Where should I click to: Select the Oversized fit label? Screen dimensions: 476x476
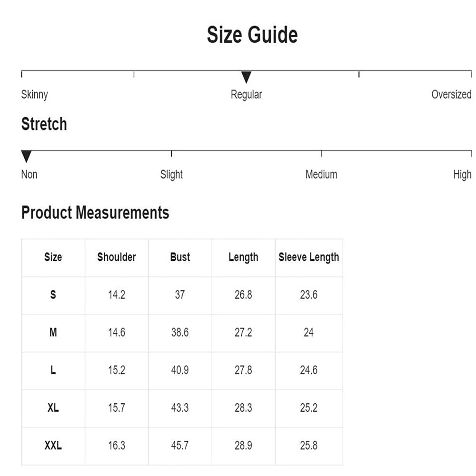coord(451,94)
